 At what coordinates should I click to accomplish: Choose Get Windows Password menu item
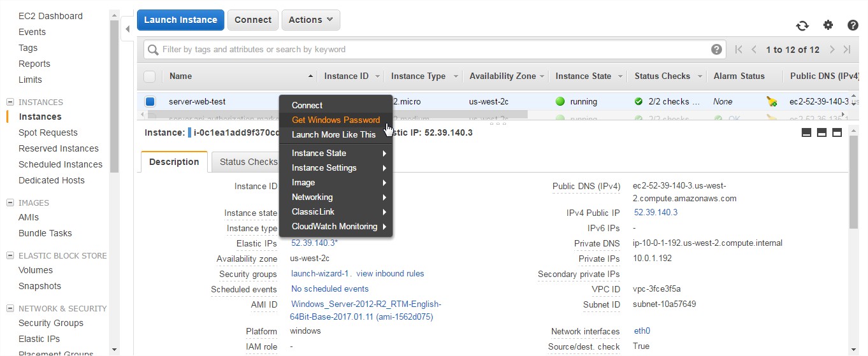point(336,120)
